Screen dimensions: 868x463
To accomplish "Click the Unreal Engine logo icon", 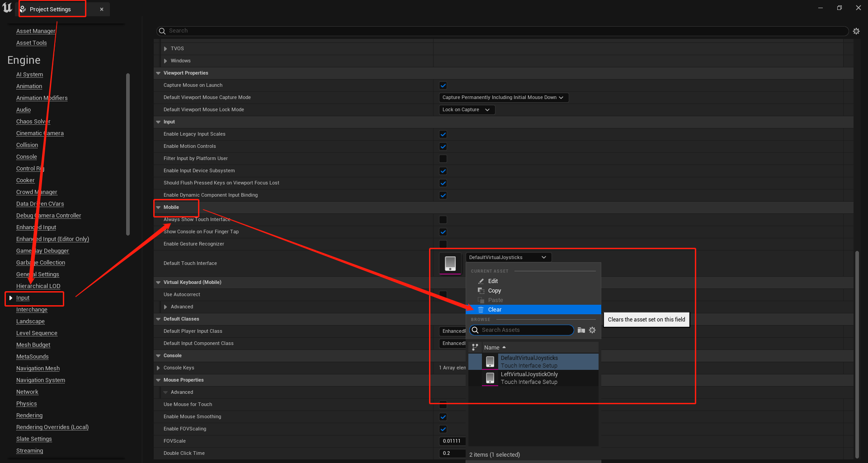I will coord(8,8).
